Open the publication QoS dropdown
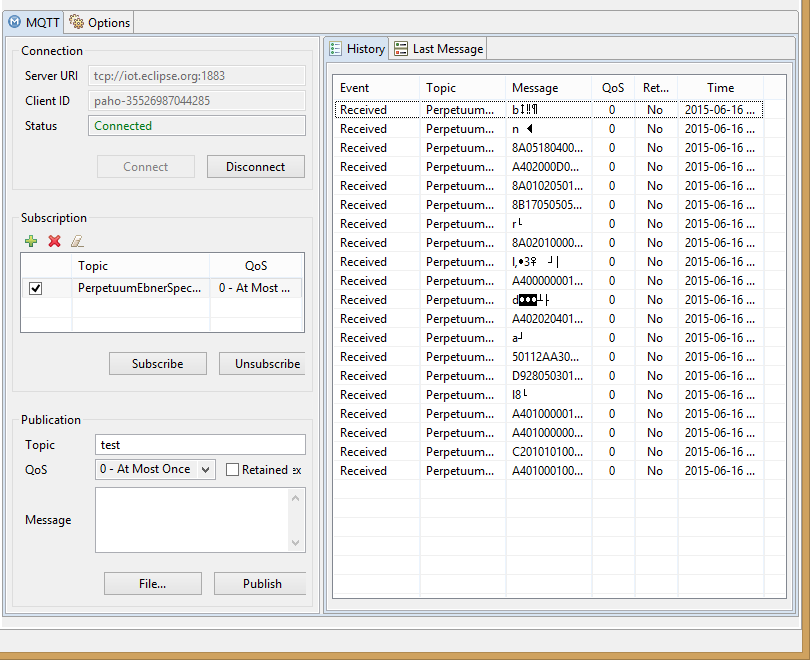This screenshot has width=810, height=660. (206, 469)
